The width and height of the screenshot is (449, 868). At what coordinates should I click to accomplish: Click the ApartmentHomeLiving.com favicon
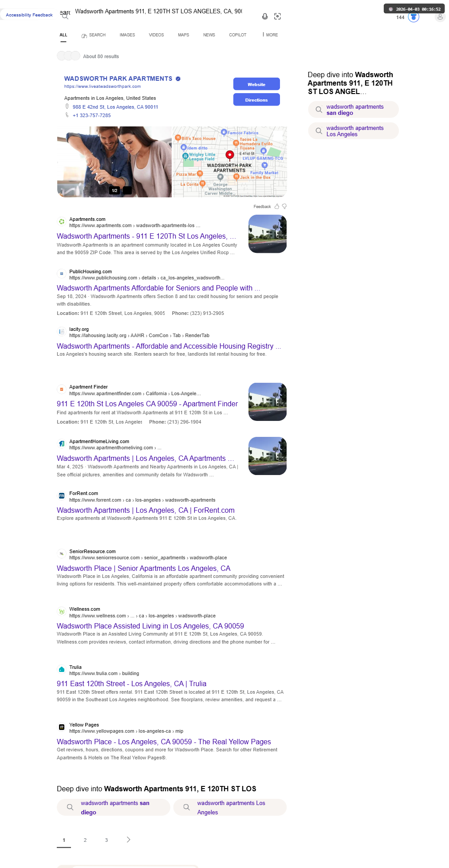[62, 444]
